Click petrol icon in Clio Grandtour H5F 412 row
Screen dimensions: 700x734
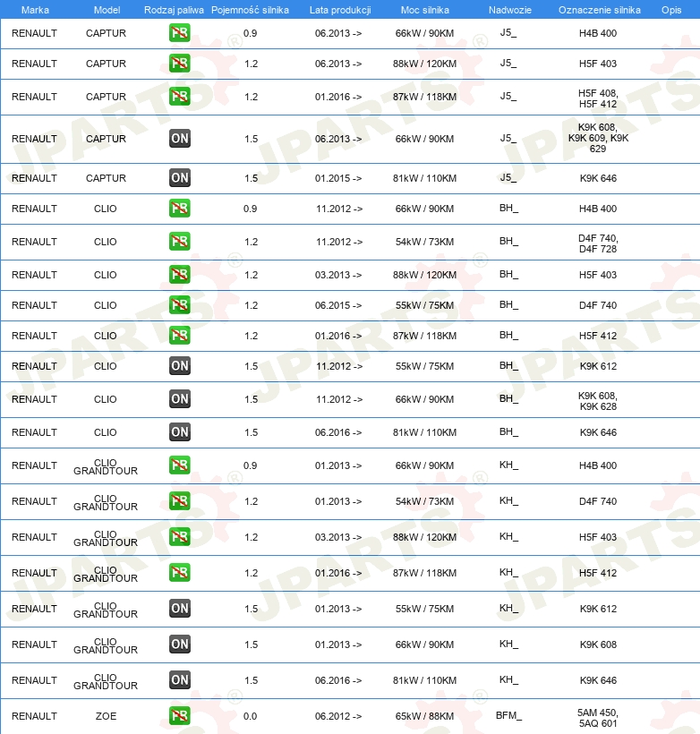(x=180, y=573)
